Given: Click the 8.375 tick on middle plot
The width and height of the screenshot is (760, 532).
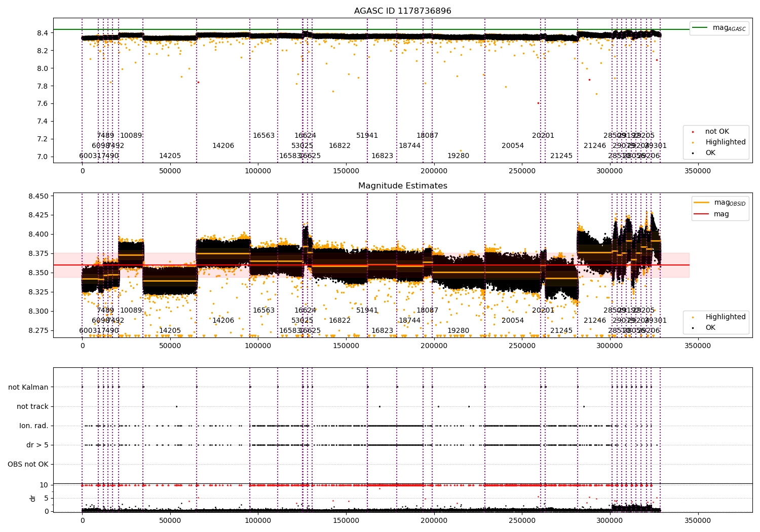Looking at the screenshot, I should tap(39, 254).
